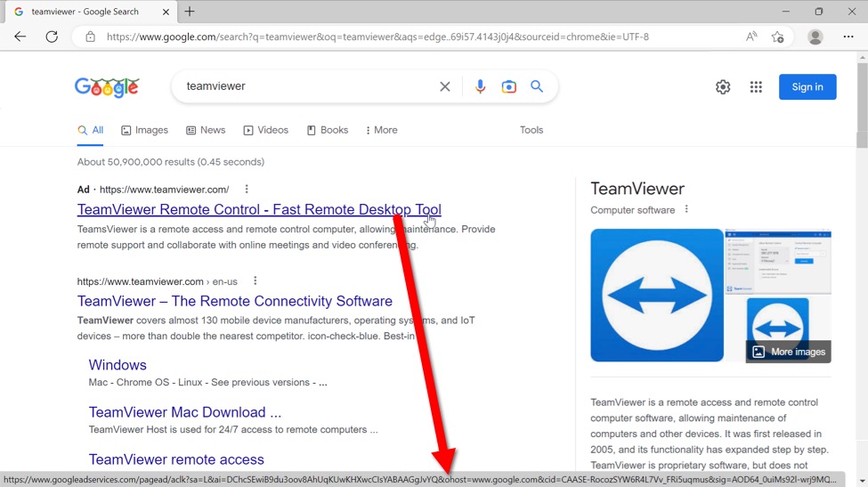The width and height of the screenshot is (868, 487).
Task: Open the Google apps grid
Action: tap(756, 86)
